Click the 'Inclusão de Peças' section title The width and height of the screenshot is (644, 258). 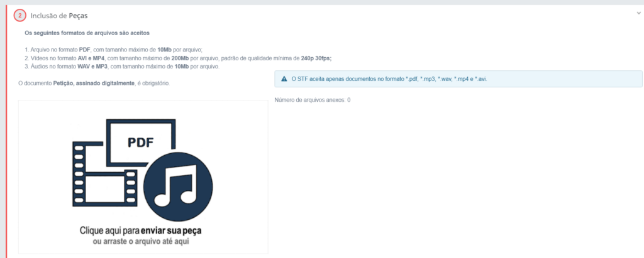tap(59, 16)
